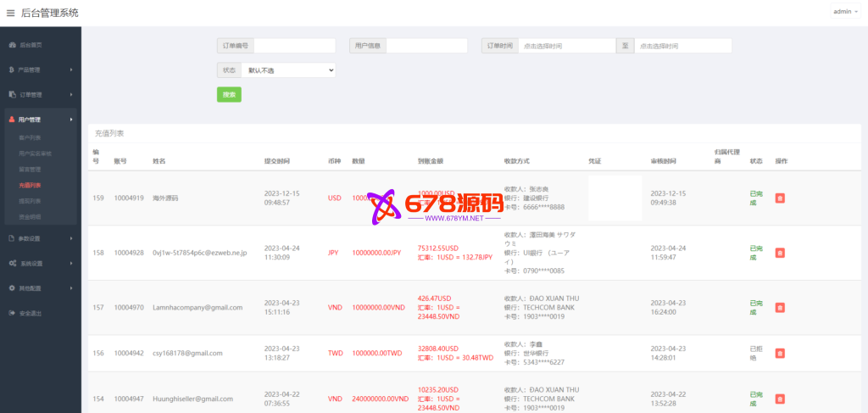Click email Huunghiseller@gmail.com
868x413 pixels.
pyautogui.click(x=192, y=399)
